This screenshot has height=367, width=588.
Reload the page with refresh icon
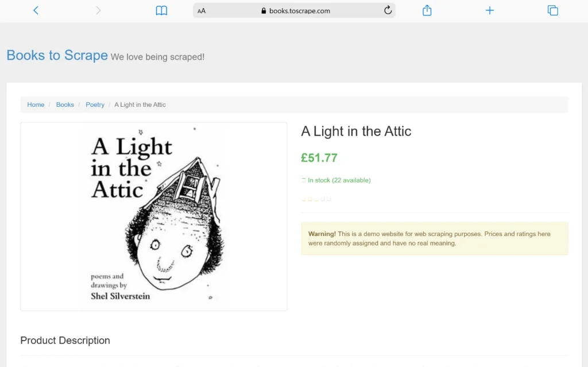388,10
